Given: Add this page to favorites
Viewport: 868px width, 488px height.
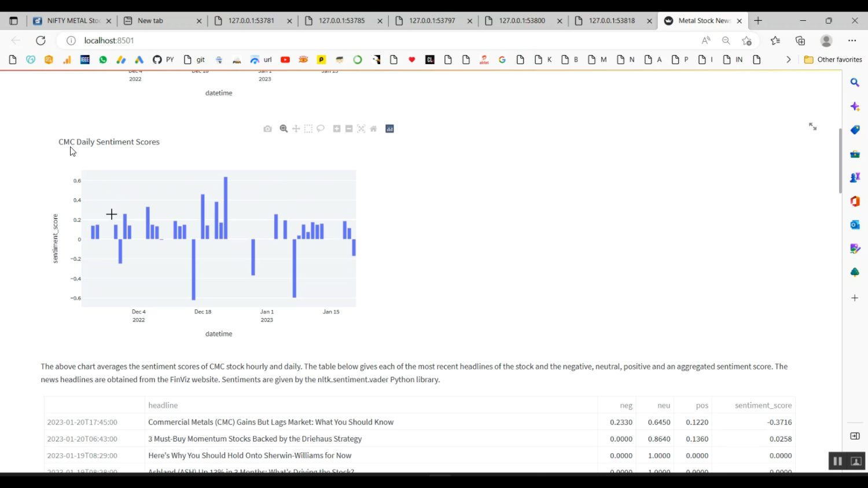Looking at the screenshot, I should click(746, 40).
